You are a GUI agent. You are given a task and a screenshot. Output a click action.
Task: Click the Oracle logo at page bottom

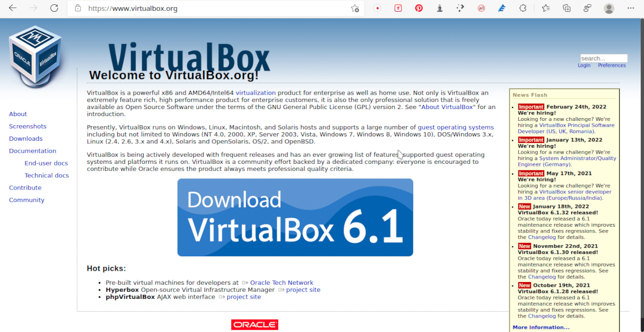pyautogui.click(x=254, y=324)
